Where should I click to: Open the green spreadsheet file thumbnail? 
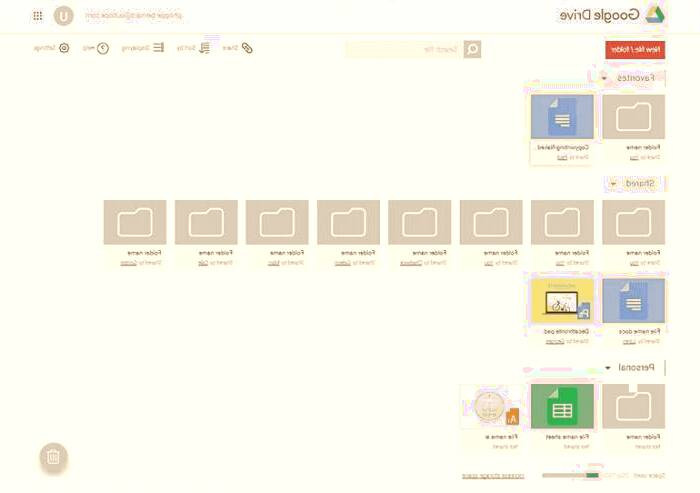(562, 406)
